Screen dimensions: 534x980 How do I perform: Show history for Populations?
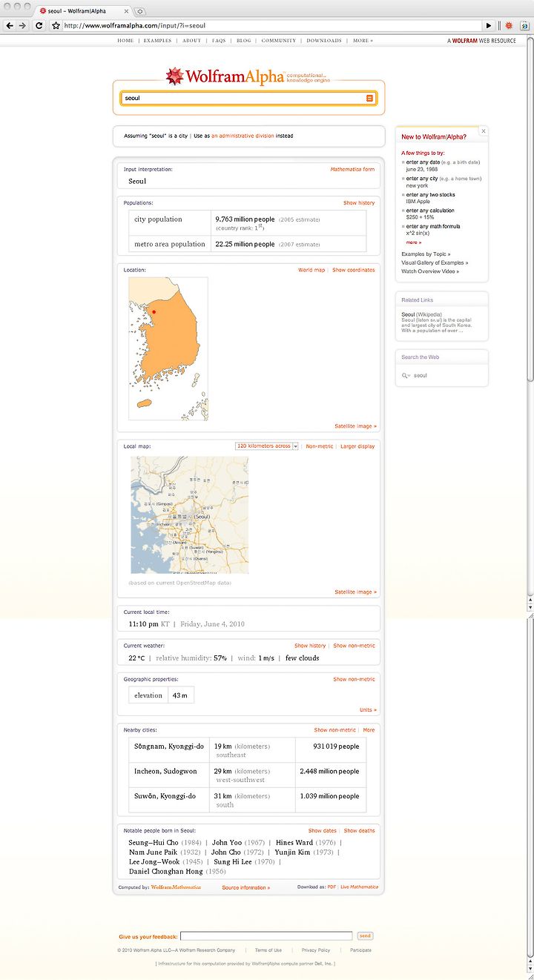point(359,203)
